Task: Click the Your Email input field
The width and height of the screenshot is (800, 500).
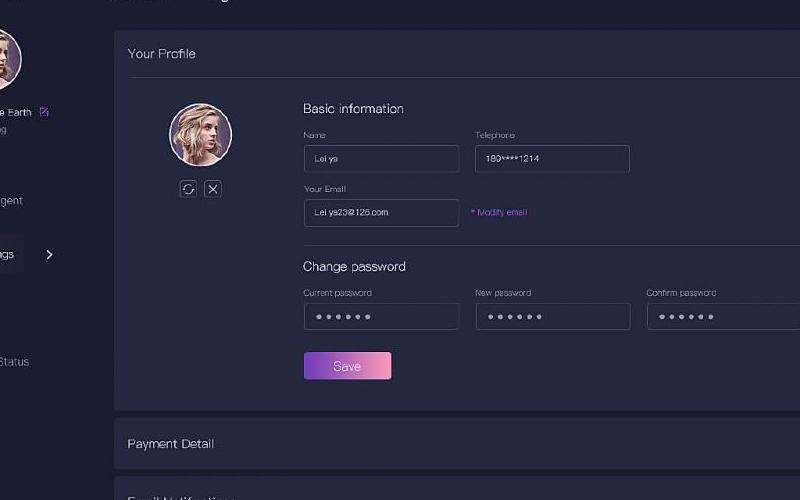Action: point(381,213)
